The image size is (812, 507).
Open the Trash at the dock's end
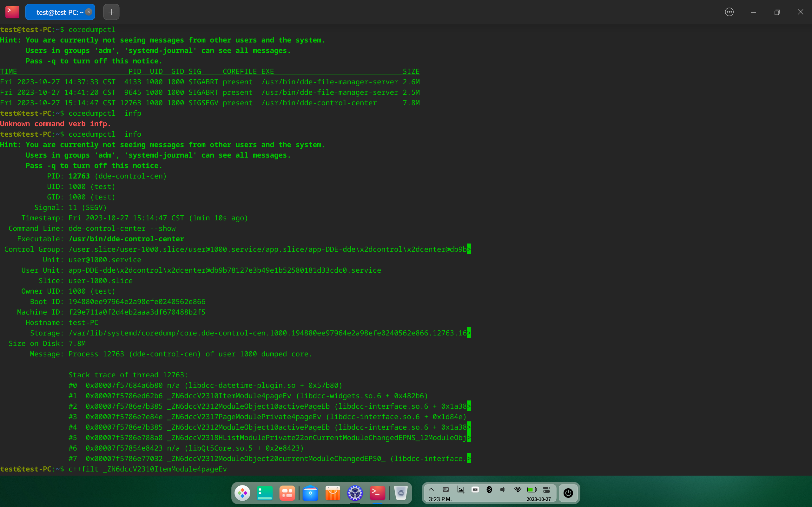(x=401, y=493)
